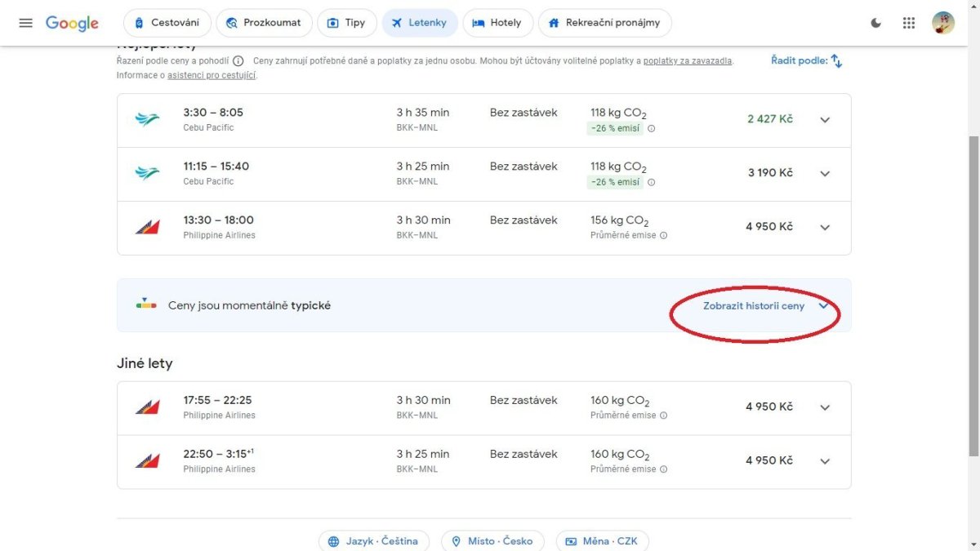Expand the 3:30 – 8:05 Cebu Pacific flight
This screenshot has width=980, height=551.
pos(825,120)
